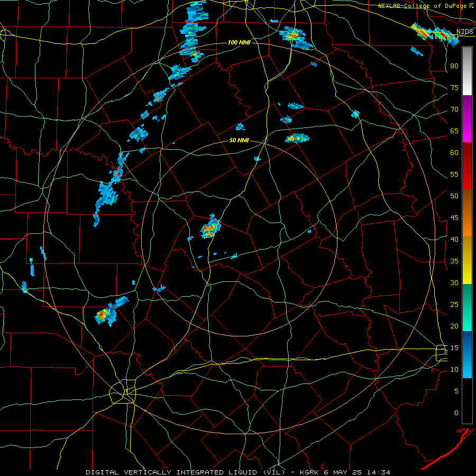Click the storm cell inside the 50 NMI ring
The image size is (476, 476).
tap(210, 227)
